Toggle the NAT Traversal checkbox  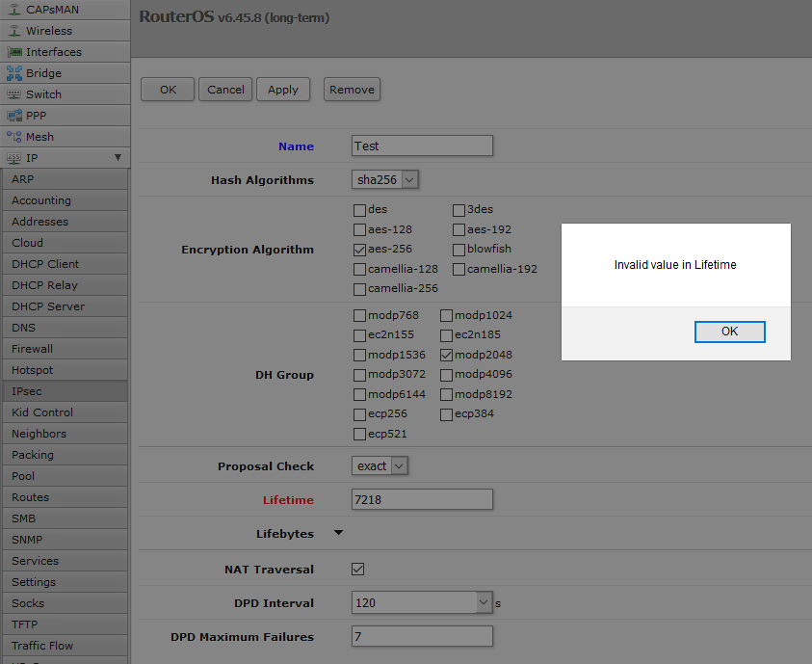358,570
